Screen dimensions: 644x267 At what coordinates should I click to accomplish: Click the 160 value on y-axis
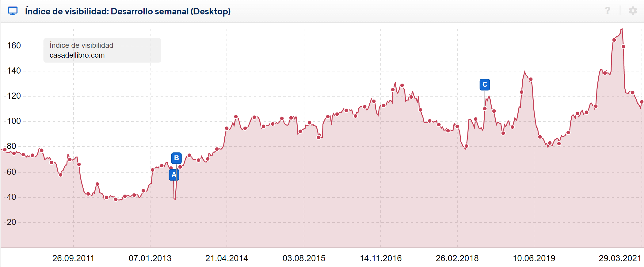14,46
